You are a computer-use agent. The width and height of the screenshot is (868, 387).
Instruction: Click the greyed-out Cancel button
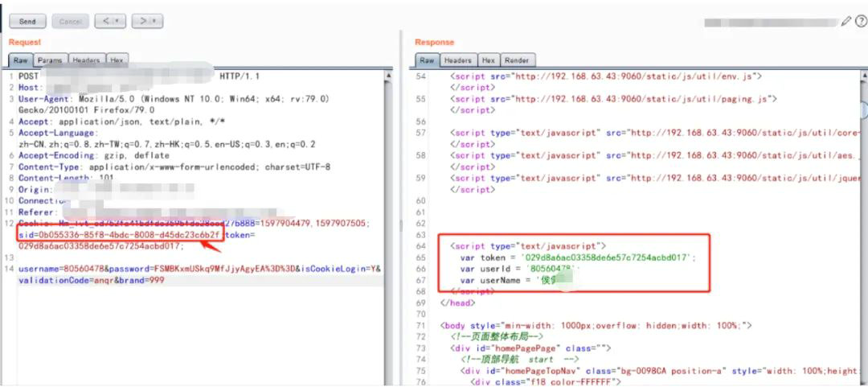pyautogui.click(x=70, y=22)
